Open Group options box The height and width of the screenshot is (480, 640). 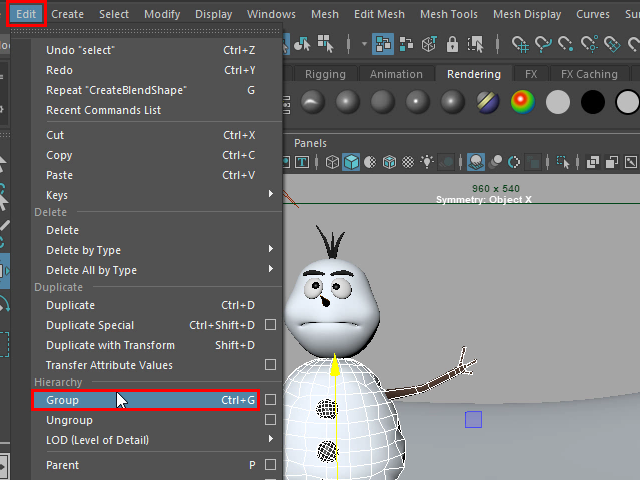click(x=270, y=400)
